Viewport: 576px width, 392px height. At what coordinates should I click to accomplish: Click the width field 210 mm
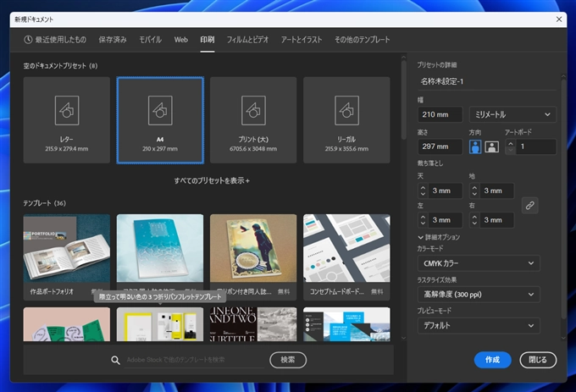[440, 114]
